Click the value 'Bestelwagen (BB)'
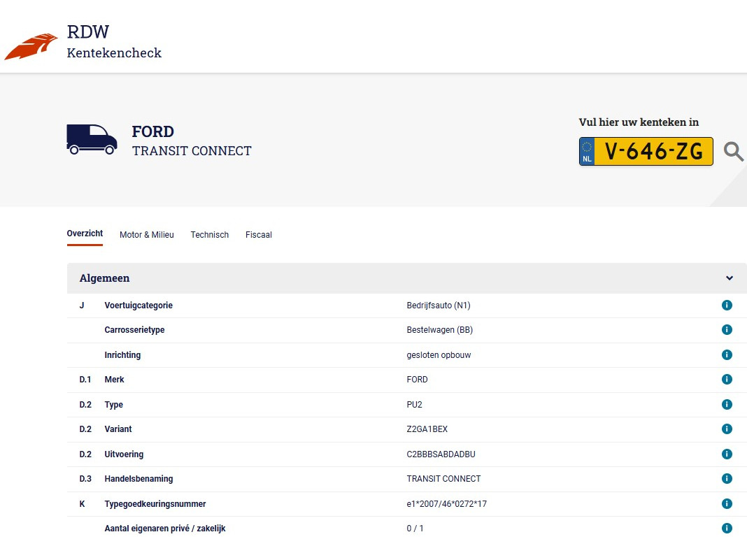 point(440,330)
